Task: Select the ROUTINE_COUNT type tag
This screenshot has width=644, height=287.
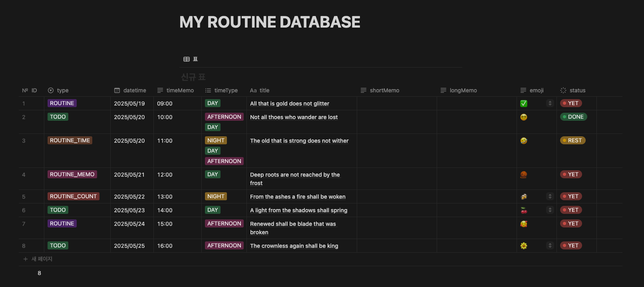Action: point(74,196)
